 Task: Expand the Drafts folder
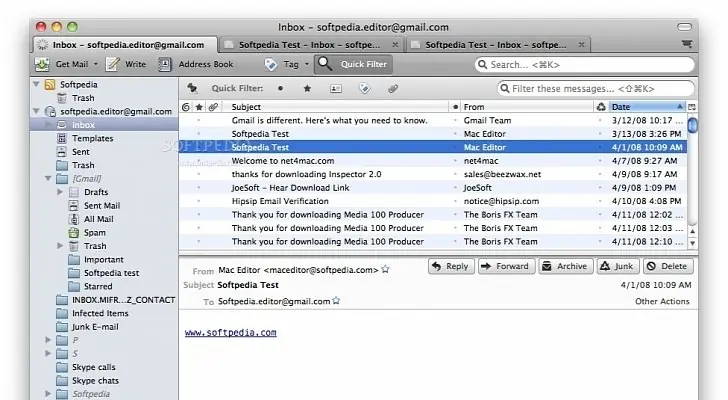[60, 192]
